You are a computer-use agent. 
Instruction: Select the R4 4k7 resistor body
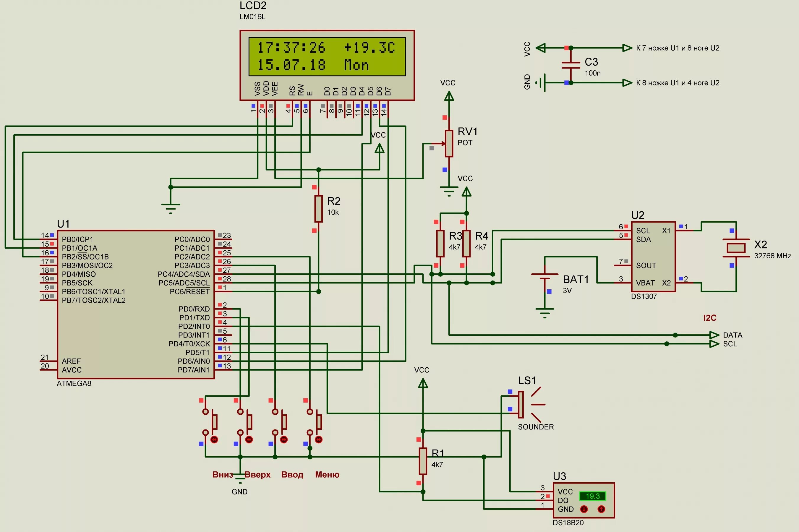coord(466,244)
